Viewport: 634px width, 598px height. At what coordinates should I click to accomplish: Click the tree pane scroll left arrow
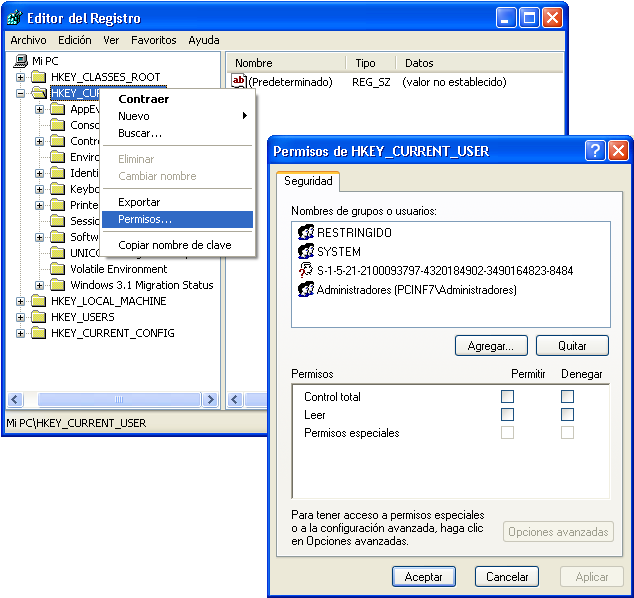point(15,399)
